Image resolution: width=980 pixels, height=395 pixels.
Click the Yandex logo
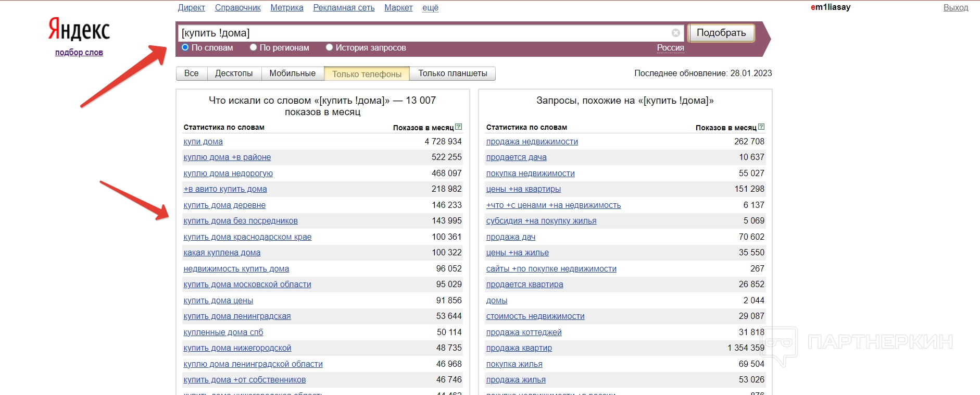pos(79,29)
